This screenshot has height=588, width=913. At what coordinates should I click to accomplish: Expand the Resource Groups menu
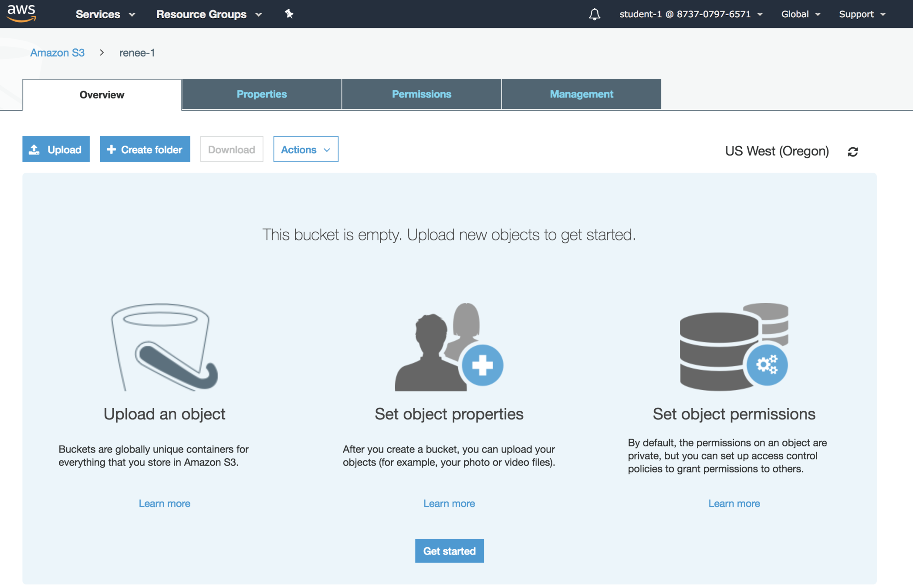[209, 14]
